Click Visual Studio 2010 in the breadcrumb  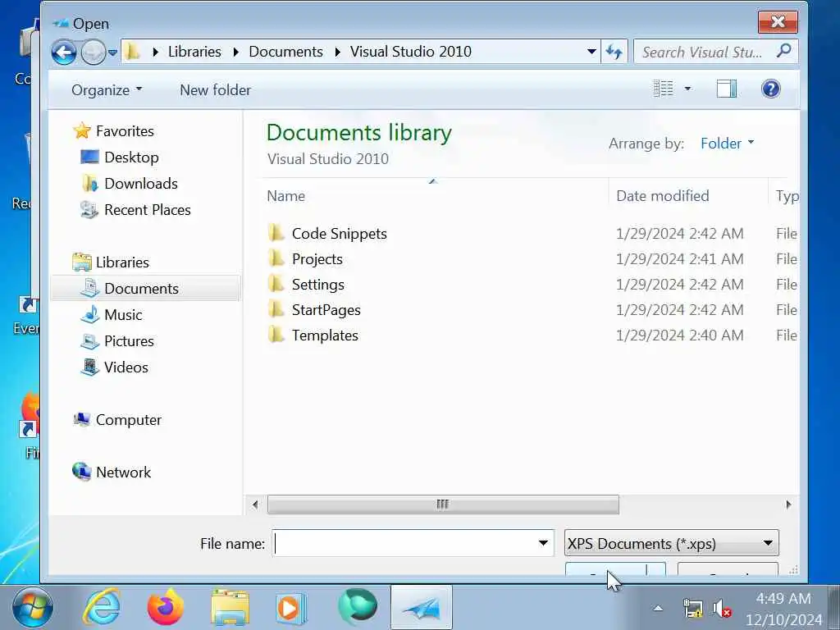click(x=411, y=52)
